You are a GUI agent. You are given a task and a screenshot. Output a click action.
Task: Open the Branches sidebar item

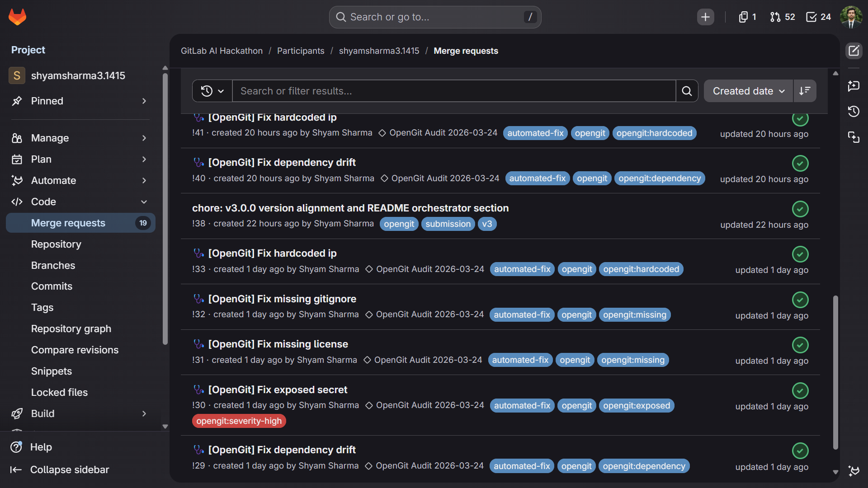click(x=53, y=266)
